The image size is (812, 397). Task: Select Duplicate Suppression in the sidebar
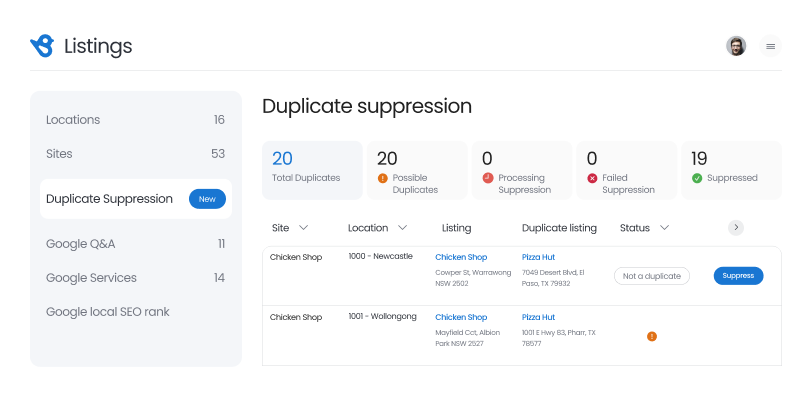[x=136, y=199]
